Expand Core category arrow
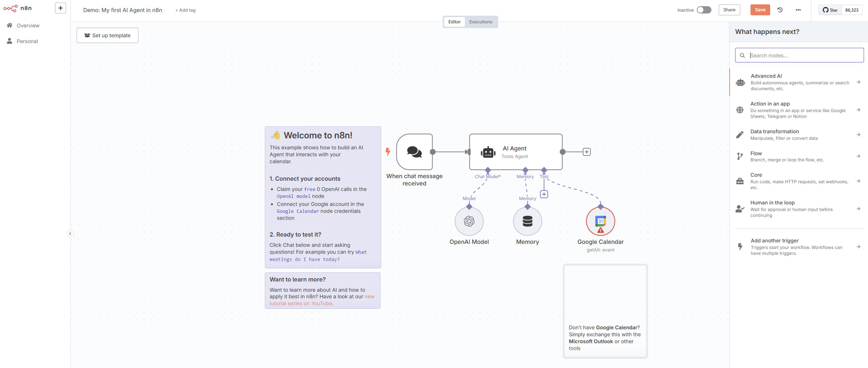Viewport: 868px width, 368px height. 859,181
